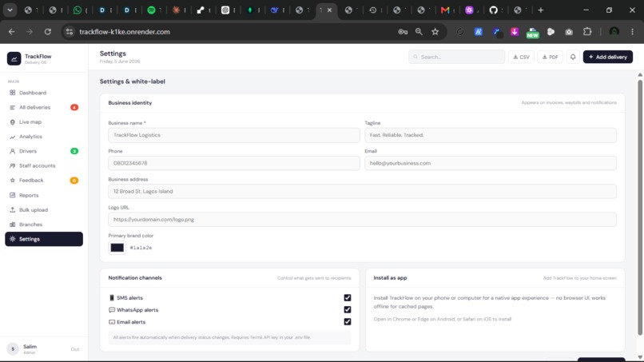Click the Tagline input field
This screenshot has height=362, width=644.
[491, 135]
